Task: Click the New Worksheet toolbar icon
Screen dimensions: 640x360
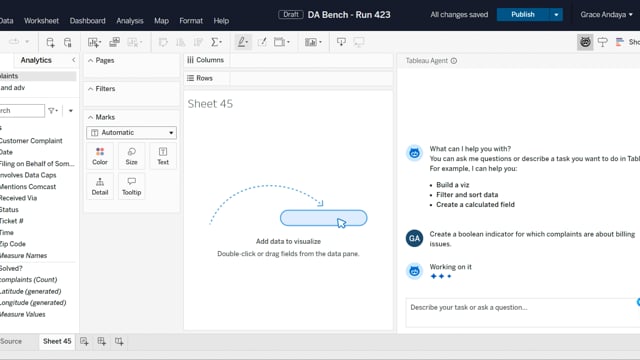Action: (94, 42)
